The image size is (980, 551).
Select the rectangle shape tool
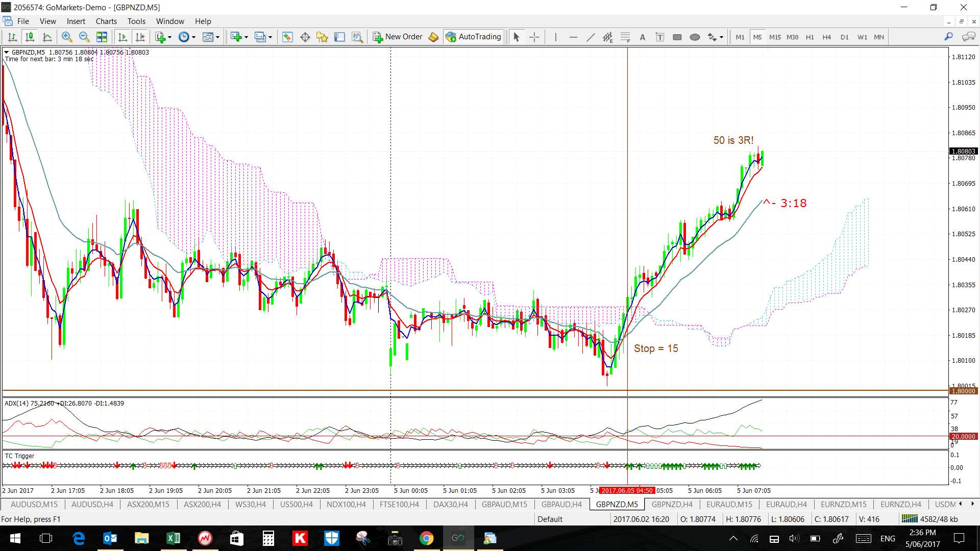(677, 37)
